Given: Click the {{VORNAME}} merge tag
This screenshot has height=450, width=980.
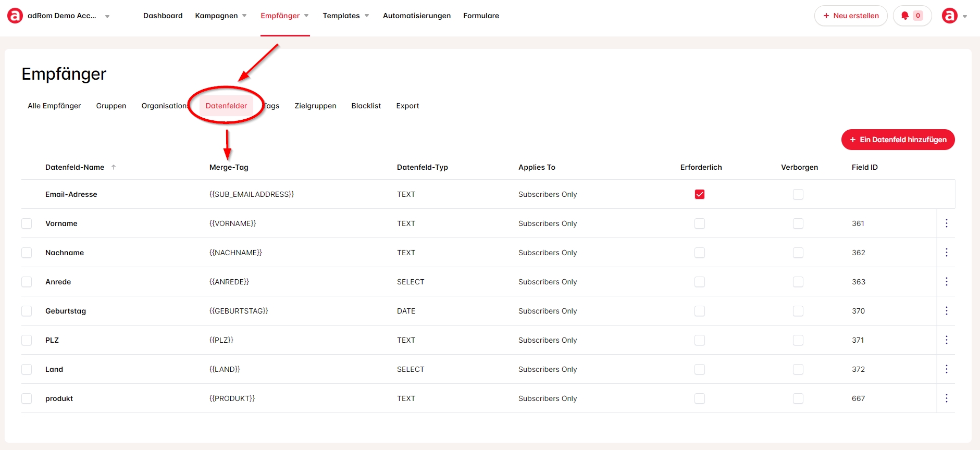Looking at the screenshot, I should pyautogui.click(x=233, y=223).
